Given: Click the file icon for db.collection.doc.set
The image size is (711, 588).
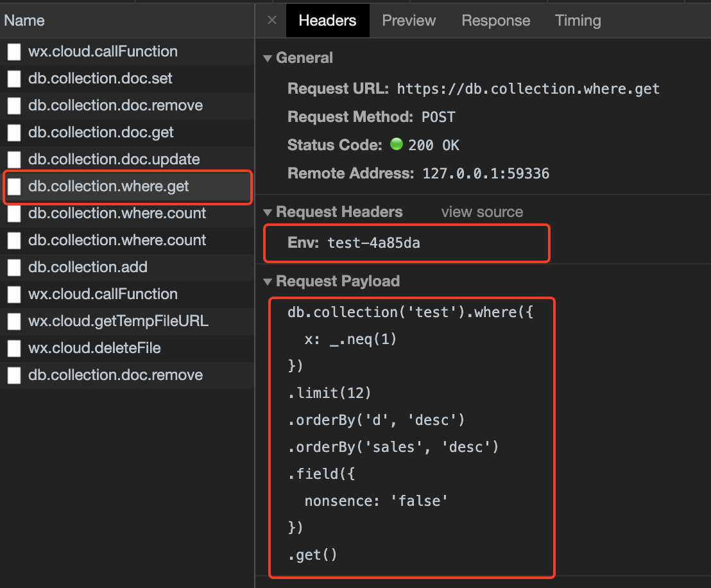Looking at the screenshot, I should point(14,78).
